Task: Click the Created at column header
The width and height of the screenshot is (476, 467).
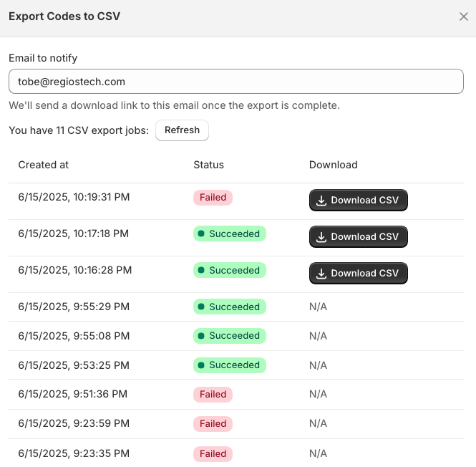Action: pos(44,165)
